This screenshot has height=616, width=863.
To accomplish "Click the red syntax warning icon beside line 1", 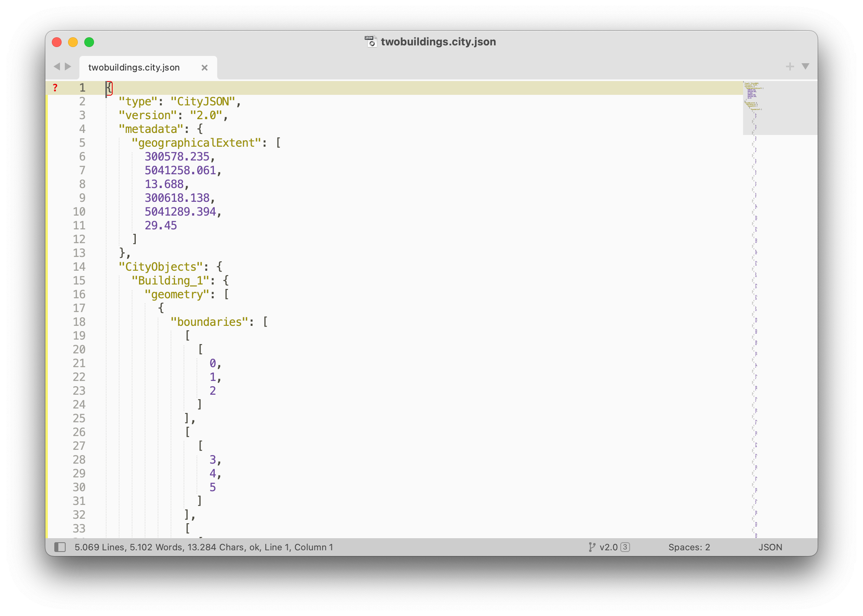I will pos(55,88).
